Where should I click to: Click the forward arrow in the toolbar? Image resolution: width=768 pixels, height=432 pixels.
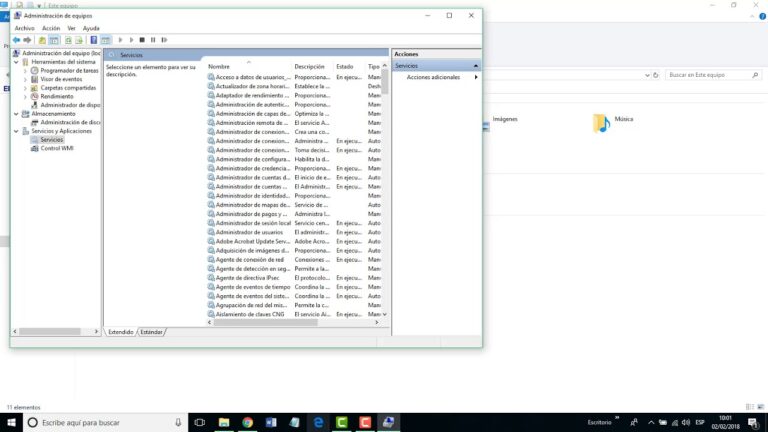coord(28,40)
